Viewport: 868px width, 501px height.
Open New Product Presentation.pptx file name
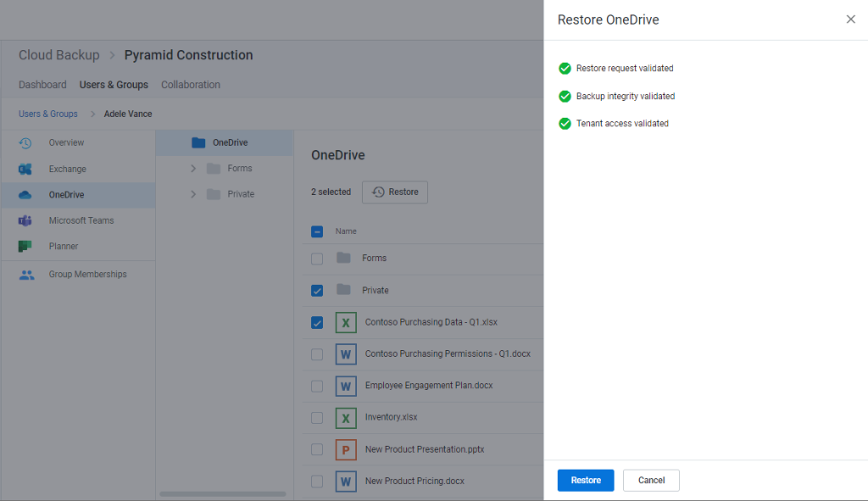(x=425, y=449)
